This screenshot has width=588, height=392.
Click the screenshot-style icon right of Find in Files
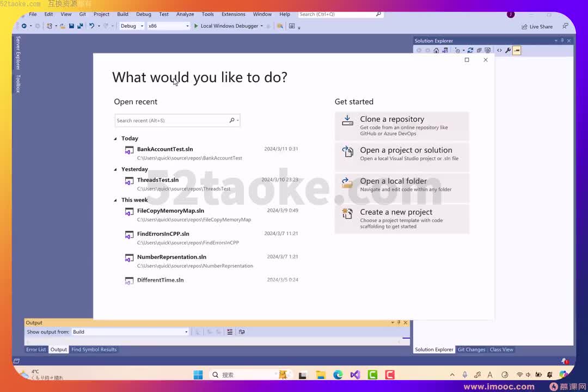[x=292, y=26]
